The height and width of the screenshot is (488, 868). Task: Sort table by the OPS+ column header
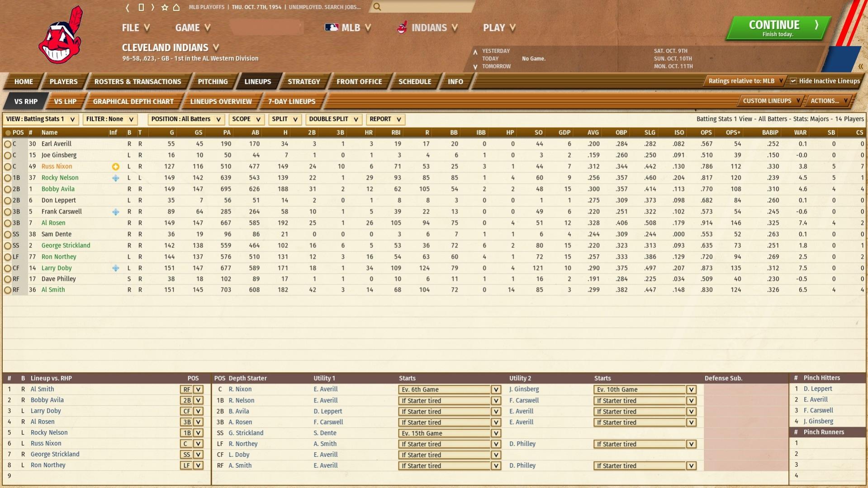733,133
